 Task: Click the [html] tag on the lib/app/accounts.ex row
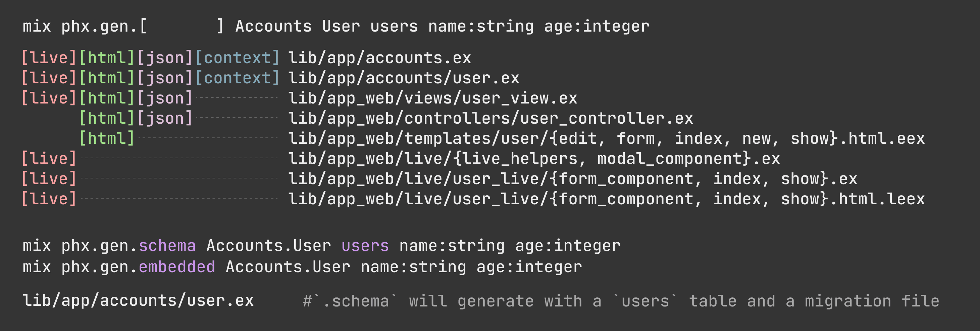tap(107, 58)
